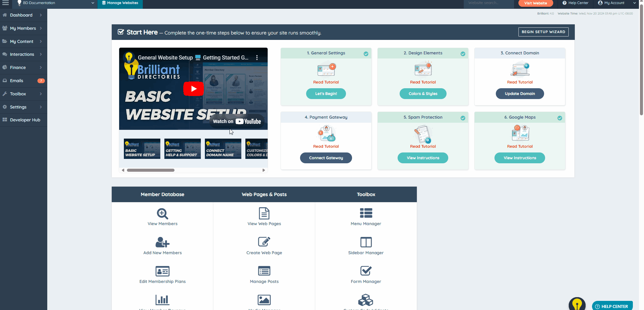Click View Instructions under Spam Protection

point(423,158)
